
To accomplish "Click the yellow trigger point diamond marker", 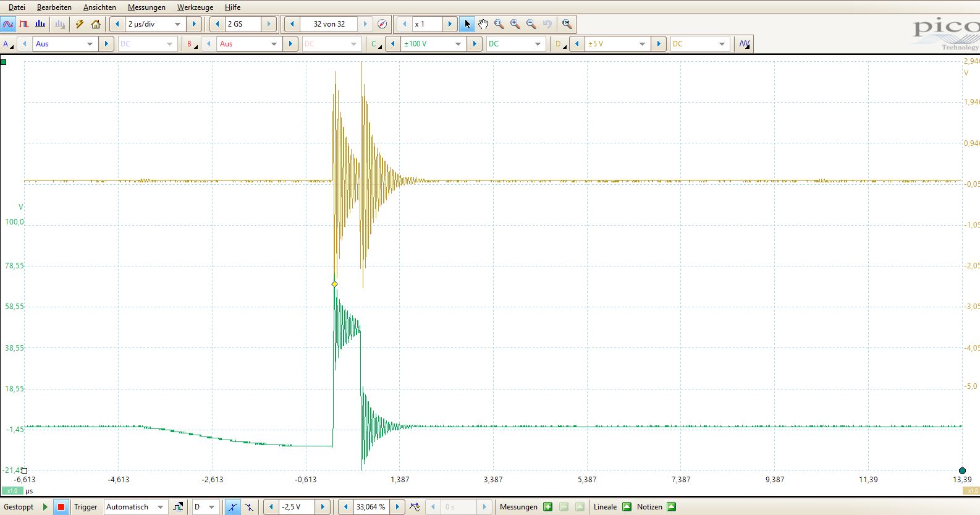I will [334, 284].
